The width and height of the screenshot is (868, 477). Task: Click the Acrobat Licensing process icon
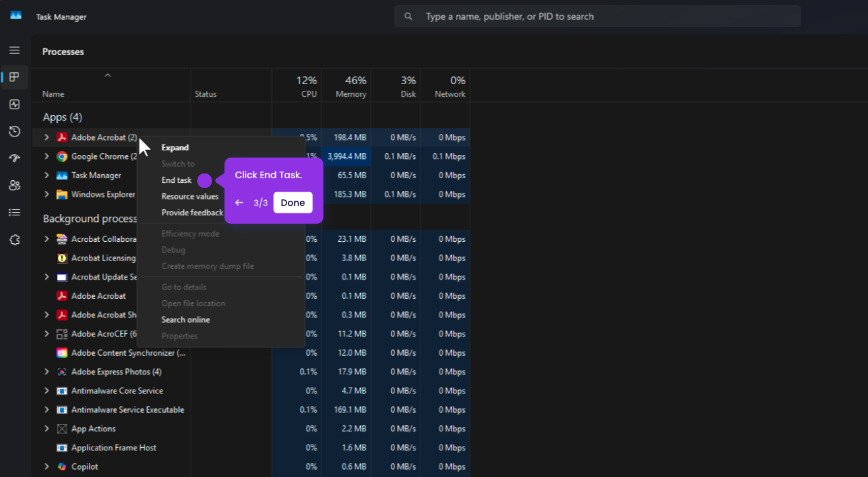pos(62,258)
